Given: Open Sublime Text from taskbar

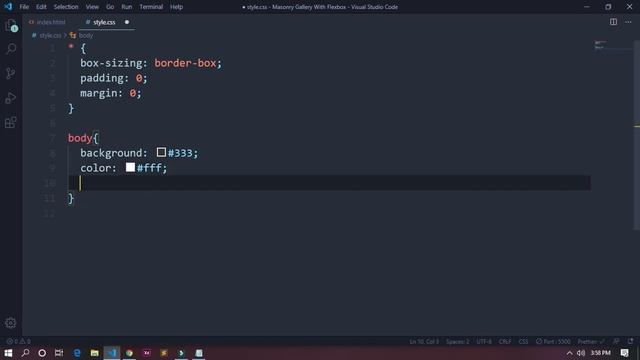Looking at the screenshot, I should [x=164, y=353].
